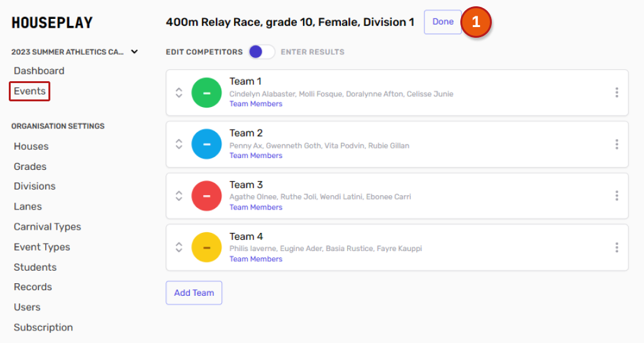Click the reorder arrows on Team 1
Image resolution: width=644 pixels, height=343 pixels.
(179, 93)
